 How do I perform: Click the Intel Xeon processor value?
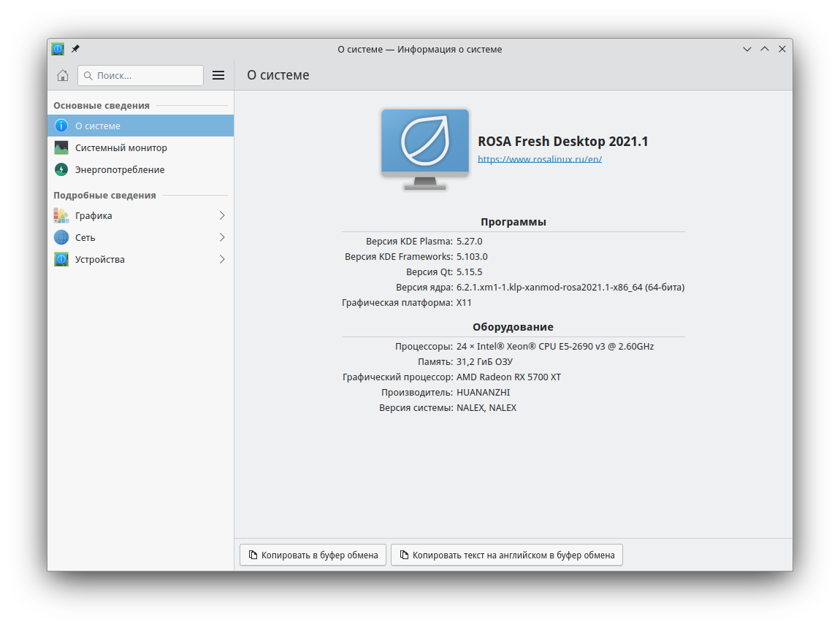tap(555, 347)
